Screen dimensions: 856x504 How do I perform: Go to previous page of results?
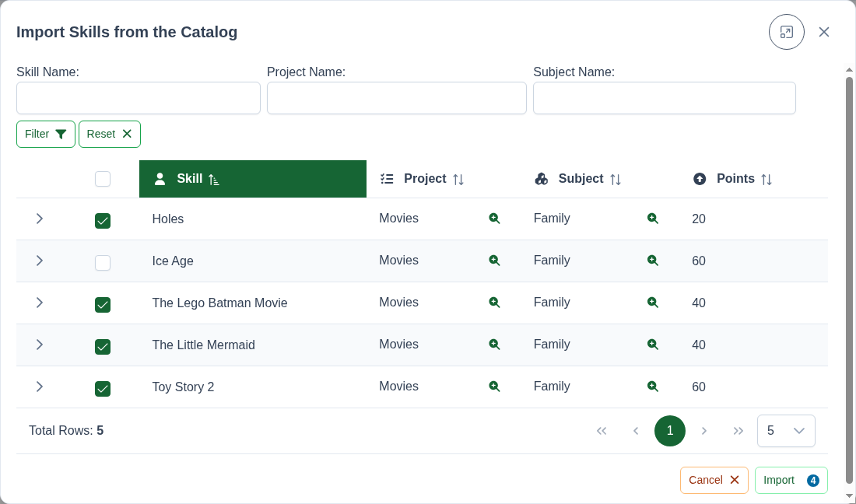tap(636, 431)
